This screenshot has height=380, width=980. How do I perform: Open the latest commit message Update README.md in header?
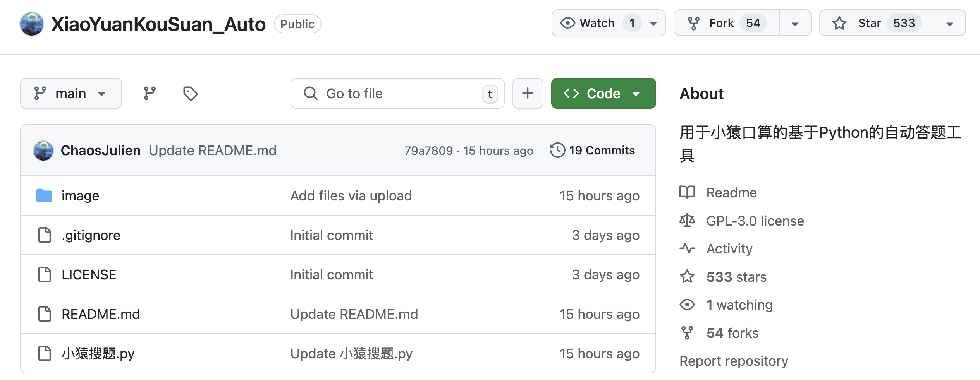(x=213, y=151)
